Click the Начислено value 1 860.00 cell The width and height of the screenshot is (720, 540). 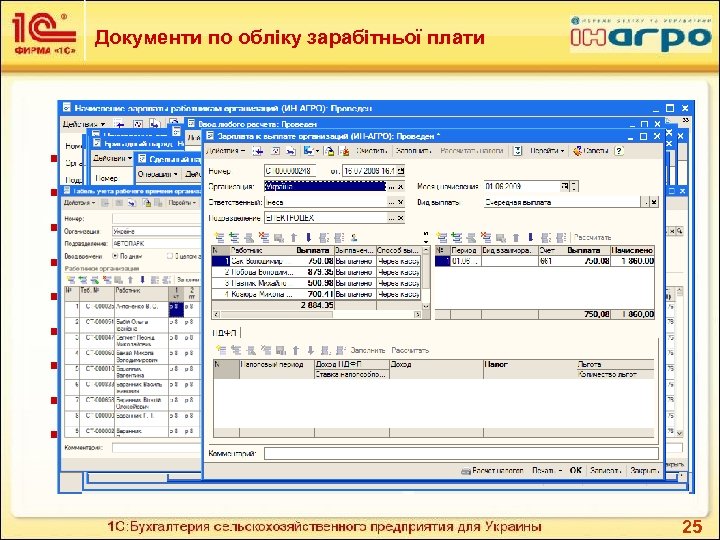pyautogui.click(x=632, y=261)
